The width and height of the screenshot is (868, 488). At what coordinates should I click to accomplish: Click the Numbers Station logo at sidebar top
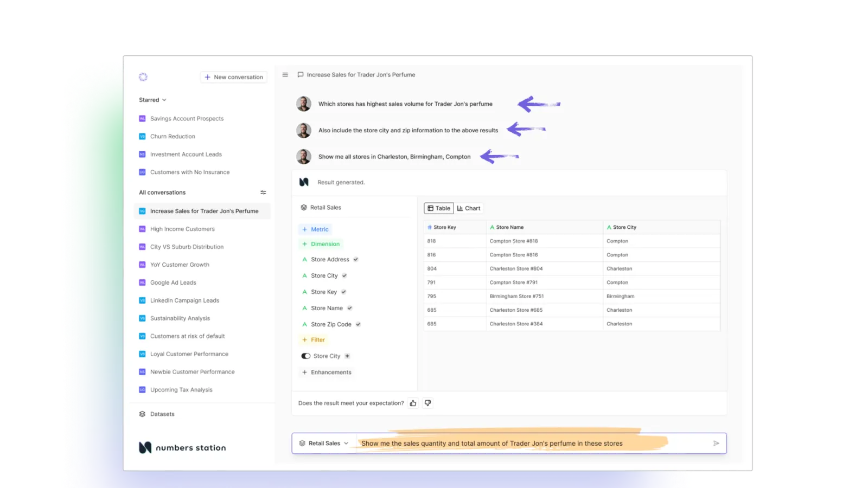point(143,77)
